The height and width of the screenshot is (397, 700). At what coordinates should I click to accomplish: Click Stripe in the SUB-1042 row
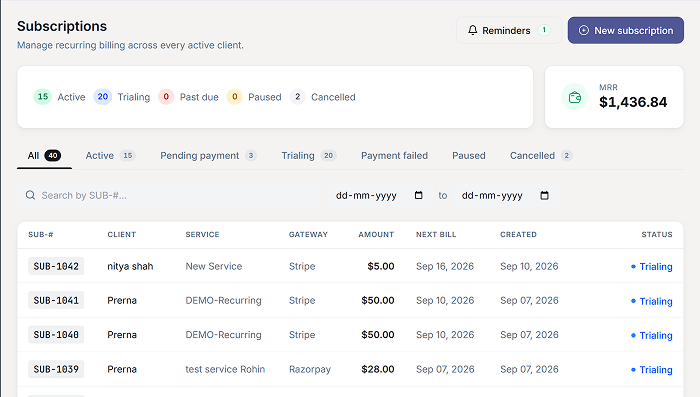[x=302, y=267]
